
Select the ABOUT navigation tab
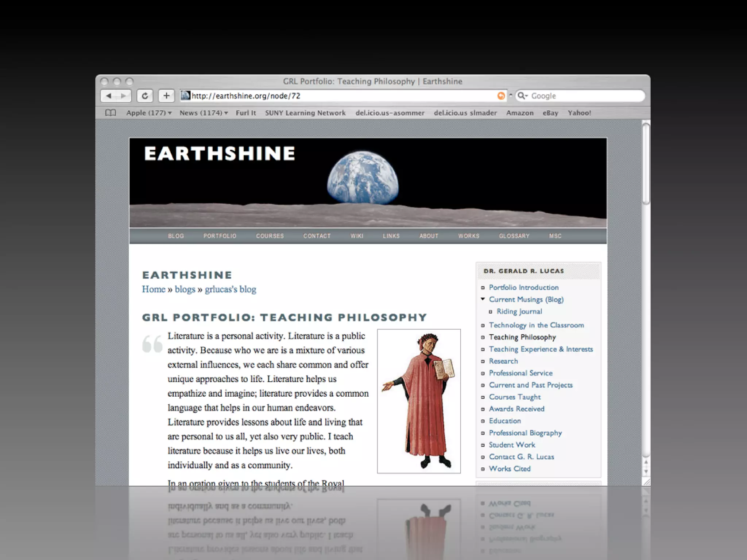(429, 236)
